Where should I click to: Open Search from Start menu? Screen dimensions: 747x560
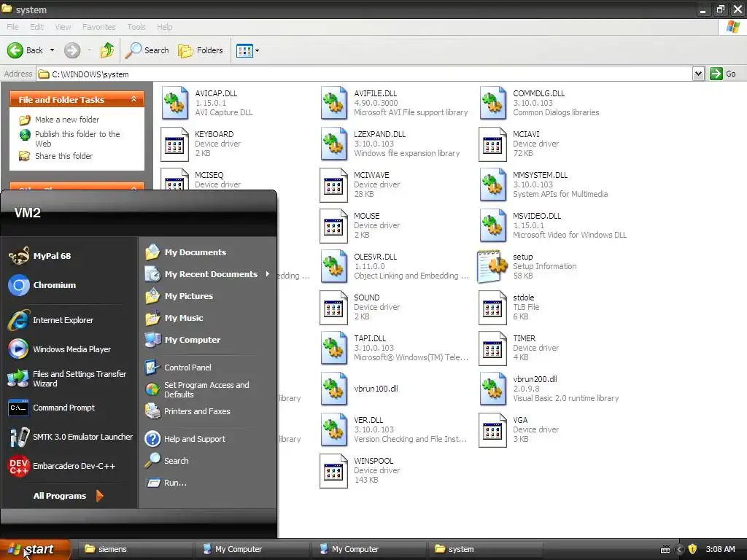pos(167,461)
